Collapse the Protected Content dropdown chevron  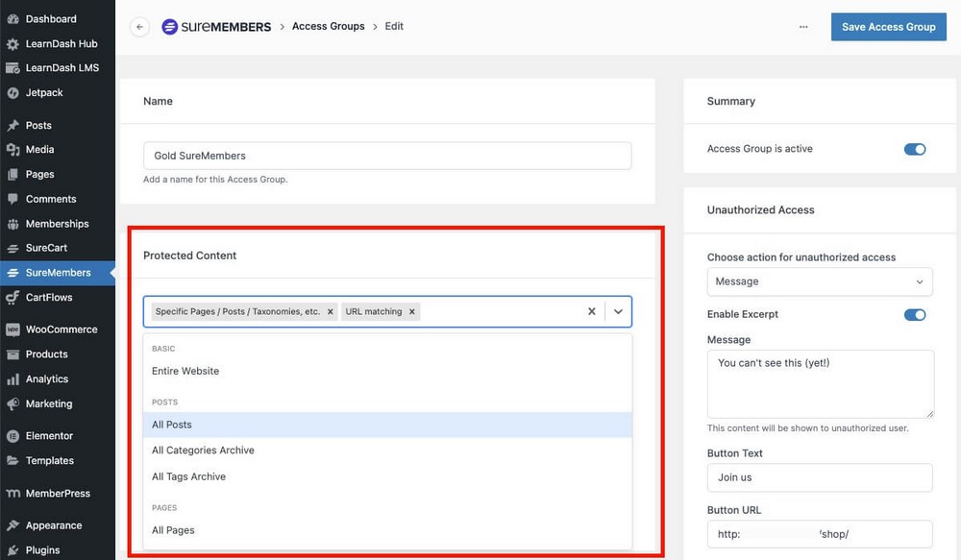618,312
